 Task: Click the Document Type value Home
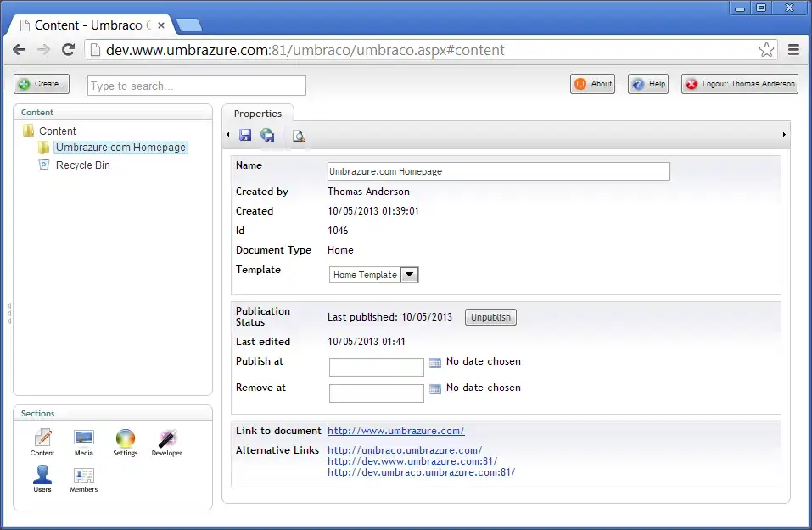pyautogui.click(x=341, y=250)
